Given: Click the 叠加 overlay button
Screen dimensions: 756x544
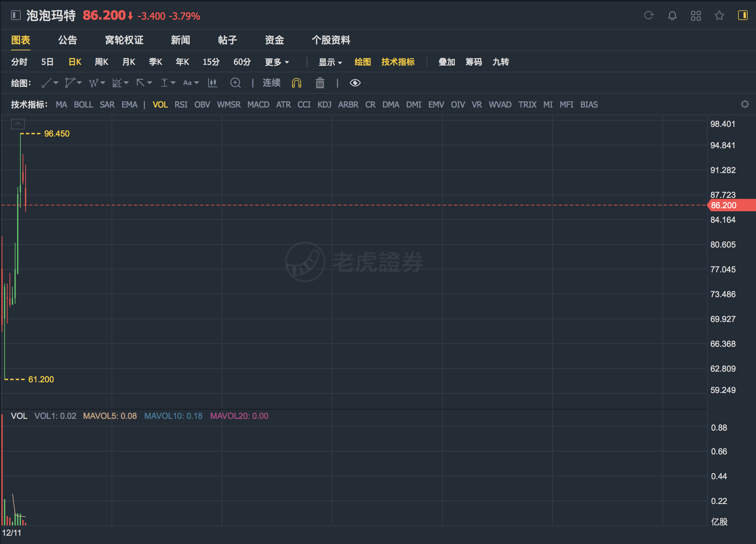Looking at the screenshot, I should (447, 62).
